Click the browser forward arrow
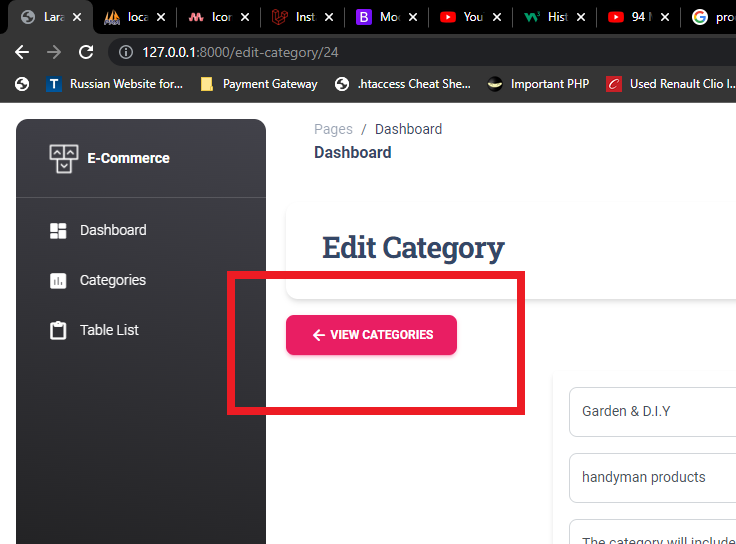736x544 pixels. [54, 52]
